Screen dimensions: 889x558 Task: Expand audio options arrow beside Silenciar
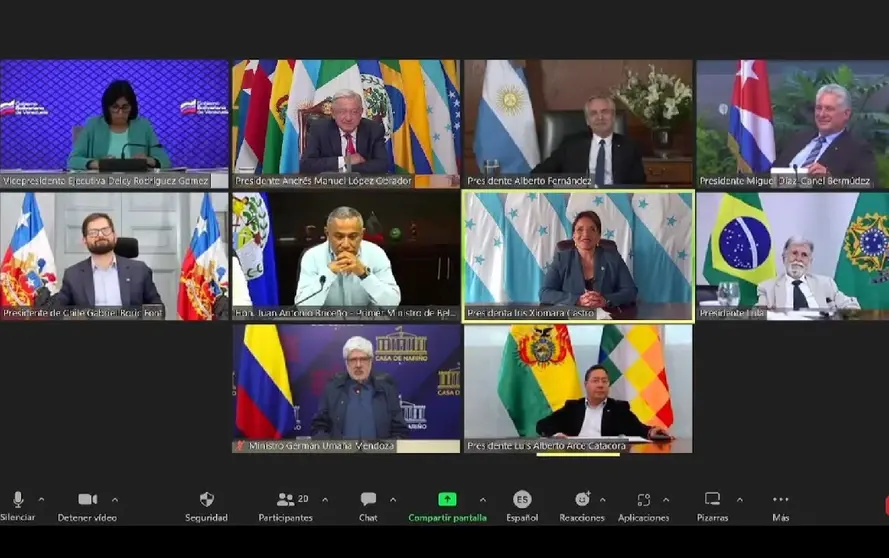coord(41,500)
